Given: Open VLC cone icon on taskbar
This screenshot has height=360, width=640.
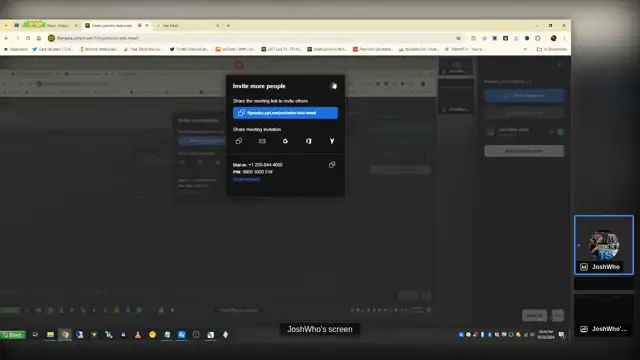Looking at the screenshot, I should [138, 335].
